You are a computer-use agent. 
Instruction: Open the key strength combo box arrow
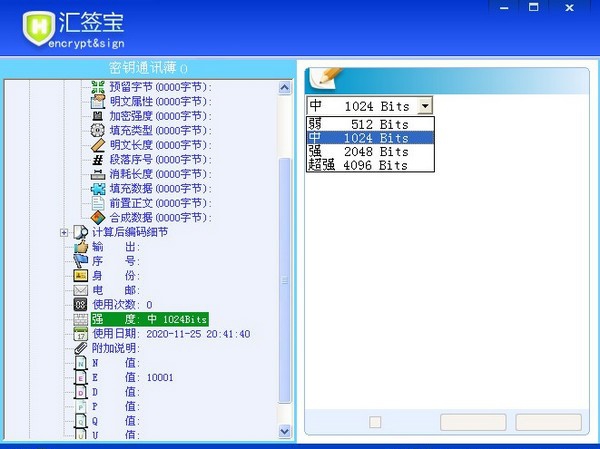(x=425, y=105)
